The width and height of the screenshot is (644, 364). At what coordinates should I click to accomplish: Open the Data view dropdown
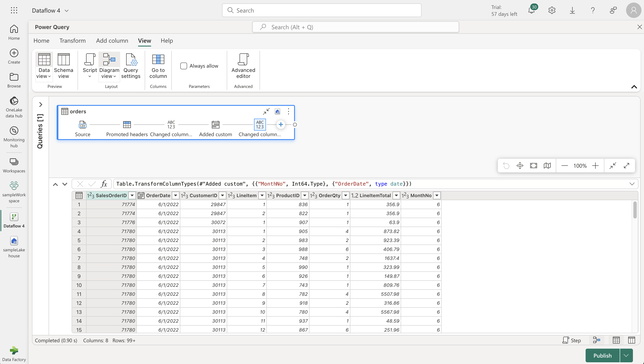tap(49, 76)
